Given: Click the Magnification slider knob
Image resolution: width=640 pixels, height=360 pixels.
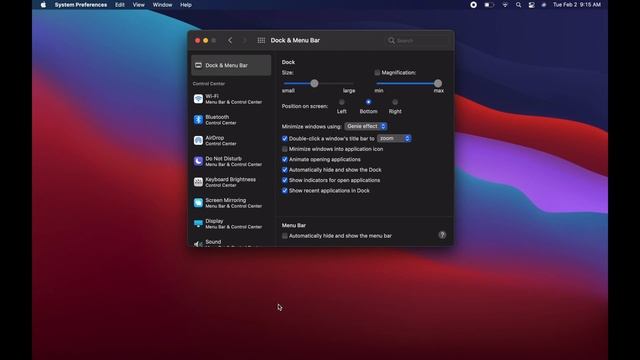Looking at the screenshot, I should pos(438,83).
